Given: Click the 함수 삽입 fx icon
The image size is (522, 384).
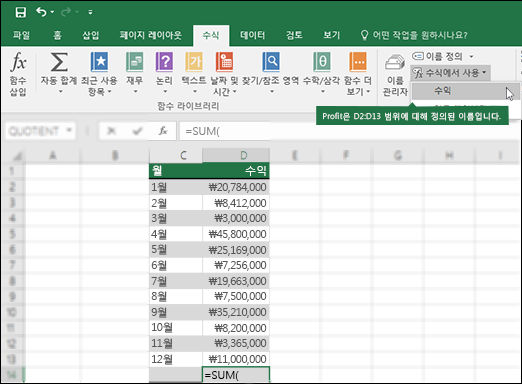Looking at the screenshot, I should (18, 62).
